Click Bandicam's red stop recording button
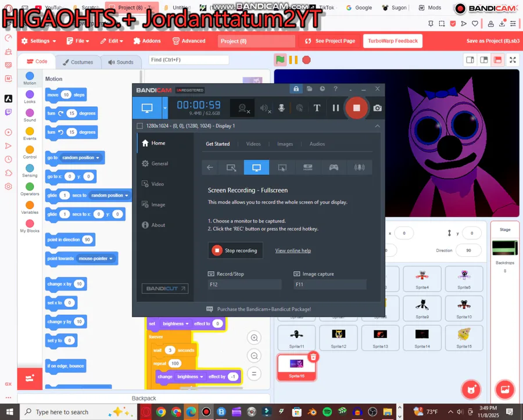The height and width of the screenshot is (420, 523). click(x=356, y=107)
